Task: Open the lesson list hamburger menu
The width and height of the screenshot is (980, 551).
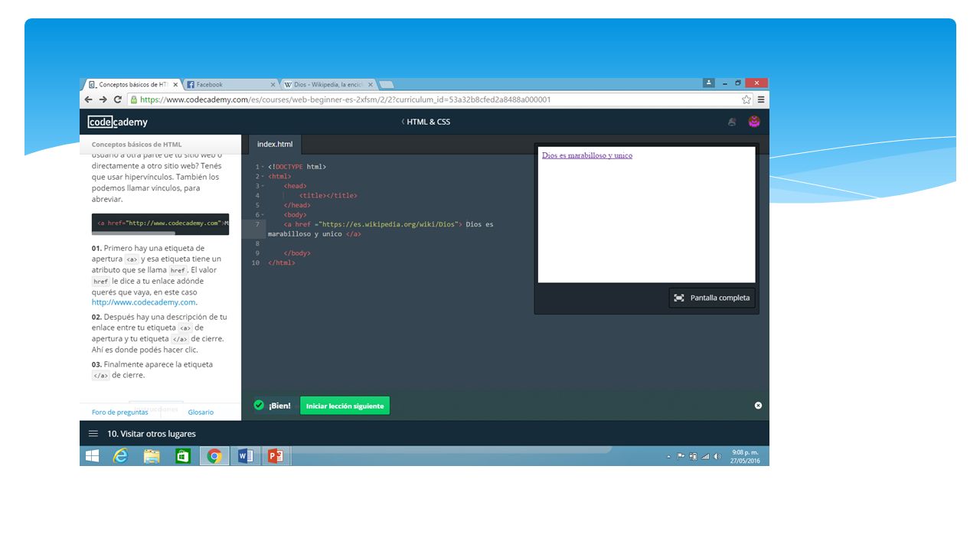Action: click(x=93, y=433)
